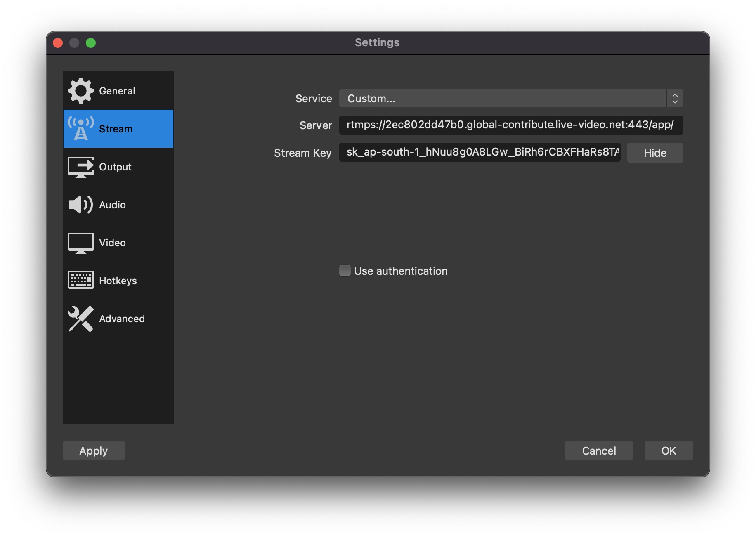Close the Settings window via red button
Image resolution: width=756 pixels, height=538 pixels.
58,43
